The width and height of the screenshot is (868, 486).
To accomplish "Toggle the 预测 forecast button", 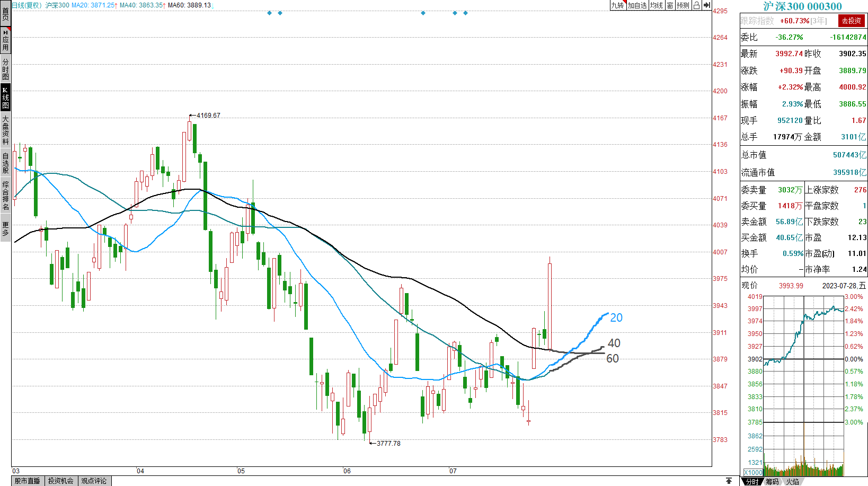I will pyautogui.click(x=683, y=5).
